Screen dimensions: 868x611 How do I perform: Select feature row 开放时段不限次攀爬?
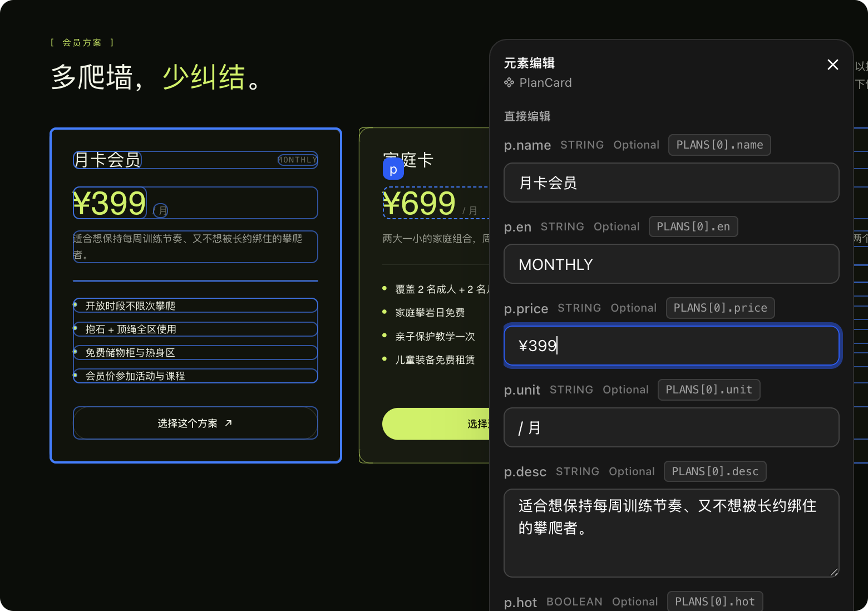click(195, 305)
